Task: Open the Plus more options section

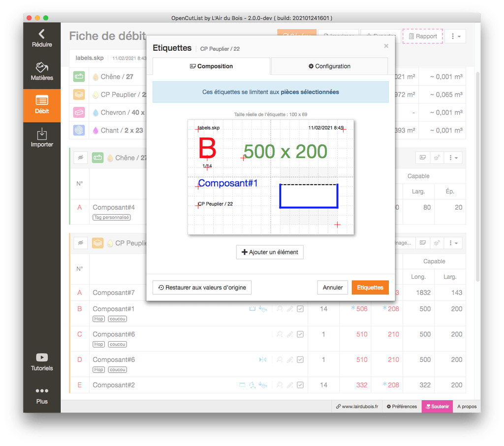Action: click(42, 395)
